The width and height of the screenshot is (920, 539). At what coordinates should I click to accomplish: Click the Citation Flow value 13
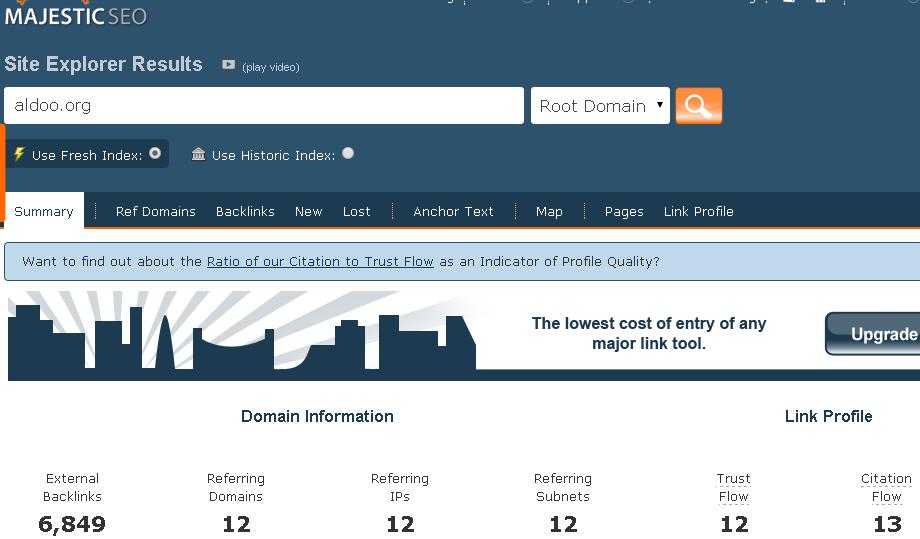point(887,524)
